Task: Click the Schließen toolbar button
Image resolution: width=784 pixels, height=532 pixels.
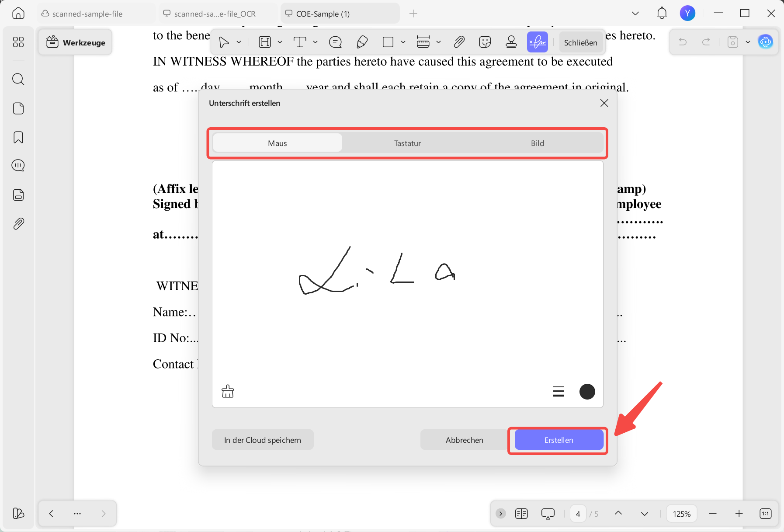Action: (x=580, y=42)
